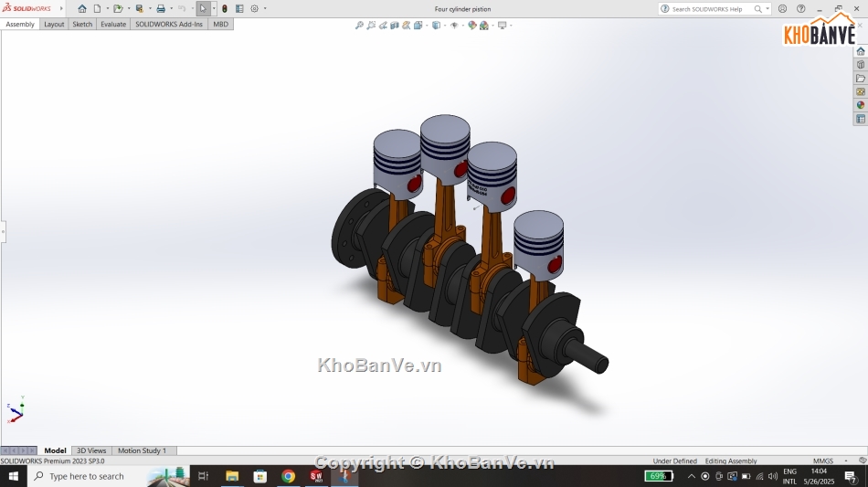The width and height of the screenshot is (868, 487).
Task: Toggle Section View icon
Action: tap(394, 25)
